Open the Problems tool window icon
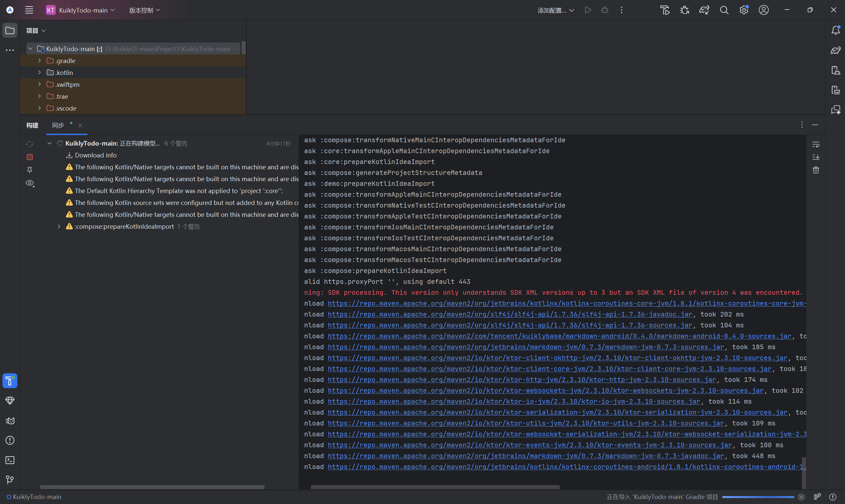The image size is (845, 504). 10,440
